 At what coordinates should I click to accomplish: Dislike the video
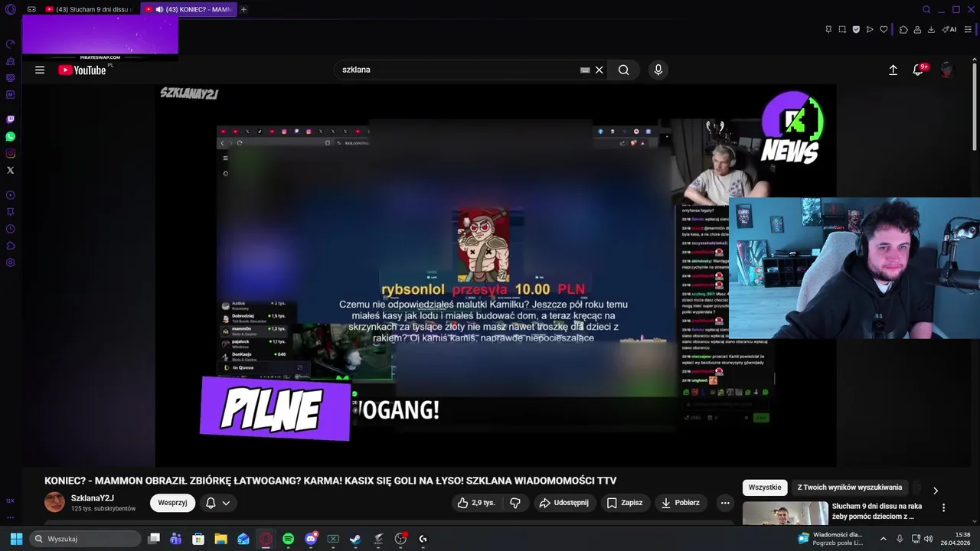515,503
